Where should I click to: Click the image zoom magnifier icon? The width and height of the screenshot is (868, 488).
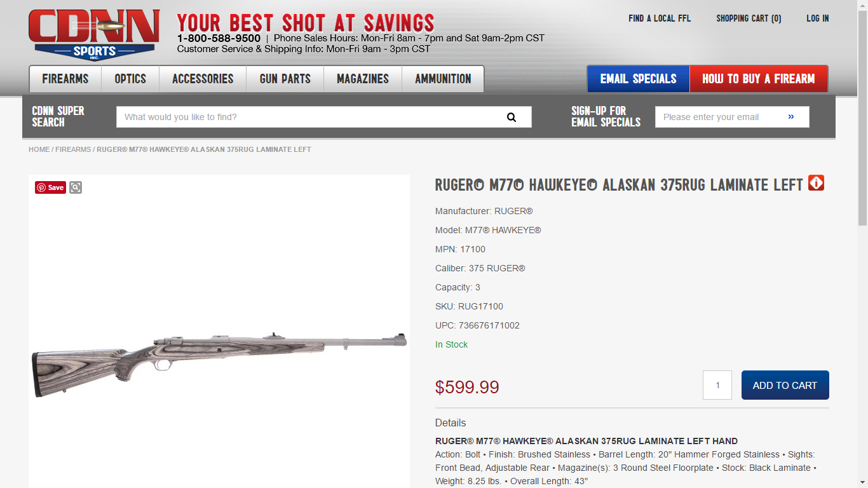tap(76, 187)
